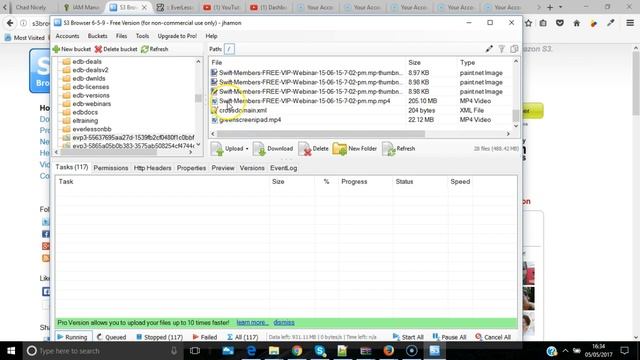
Task: Show Queued tasks filter
Action: (x=111, y=337)
